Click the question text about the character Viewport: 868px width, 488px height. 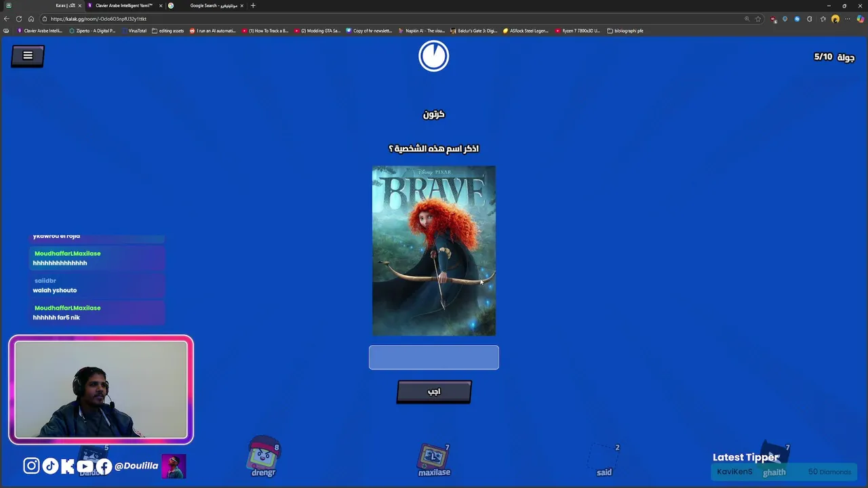434,148
